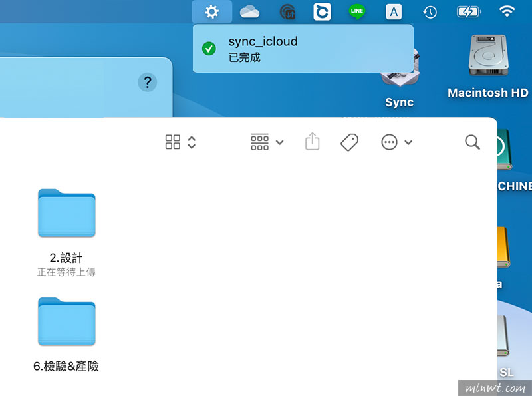Click the Finder tag edit icon
Image resolution: width=532 pixels, height=396 pixels.
[350, 142]
